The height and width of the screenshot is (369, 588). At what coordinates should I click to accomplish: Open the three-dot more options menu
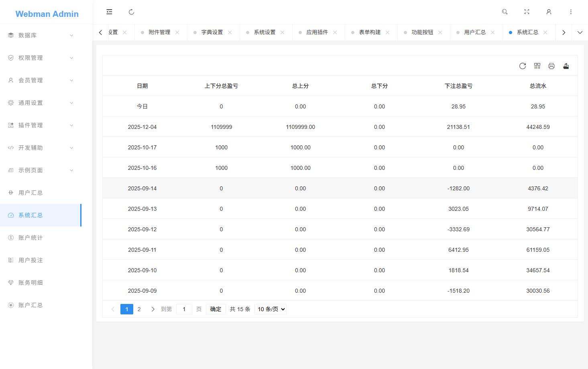(571, 12)
